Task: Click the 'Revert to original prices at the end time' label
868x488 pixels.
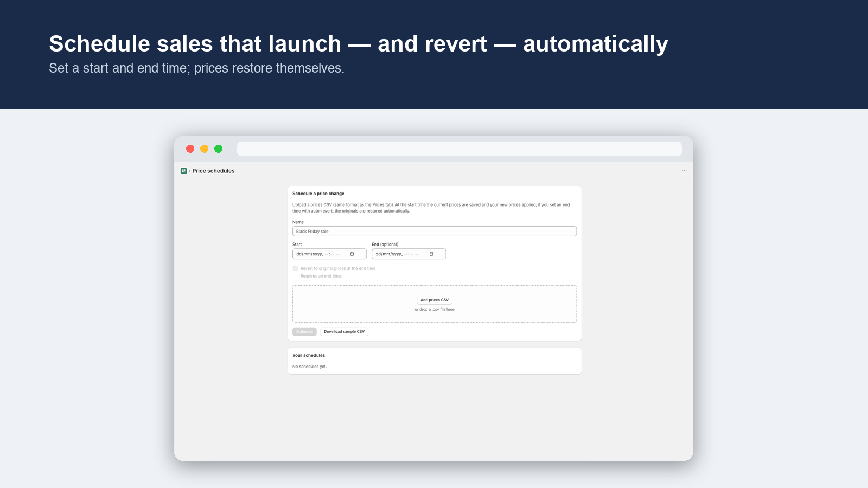Action: pos(338,268)
